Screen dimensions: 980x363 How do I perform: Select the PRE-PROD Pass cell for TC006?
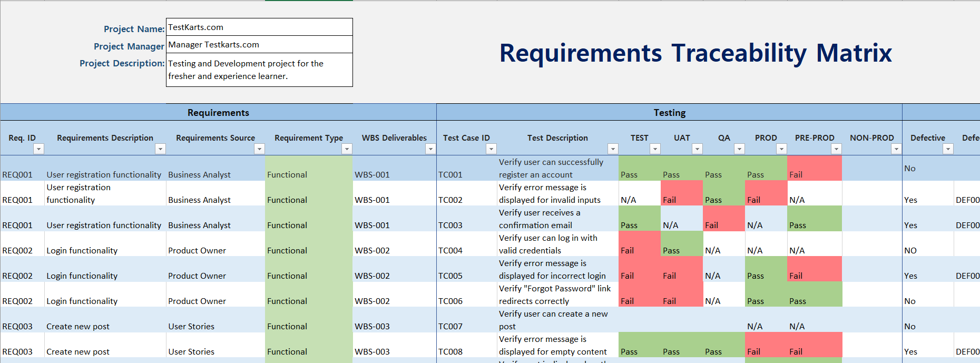(815, 295)
